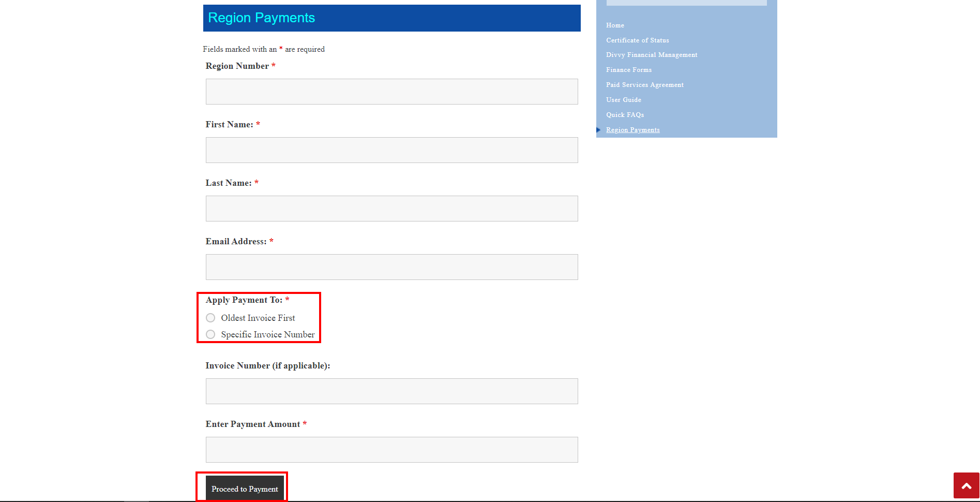Click the Invoice Number input field
The image size is (980, 502).
(x=391, y=391)
